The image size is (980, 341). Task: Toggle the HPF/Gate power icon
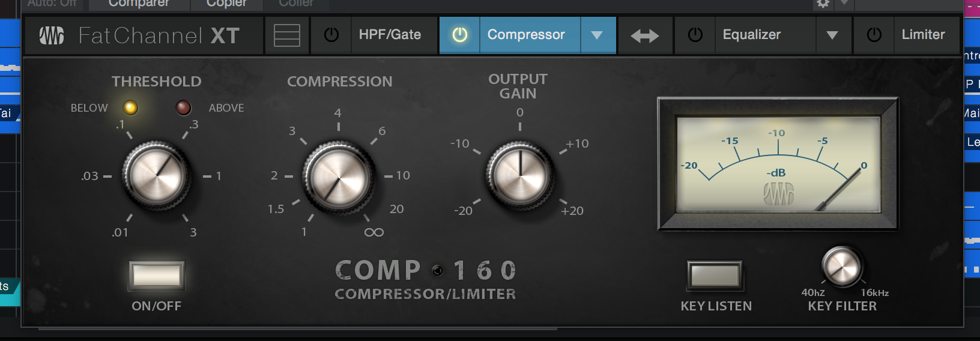[331, 35]
